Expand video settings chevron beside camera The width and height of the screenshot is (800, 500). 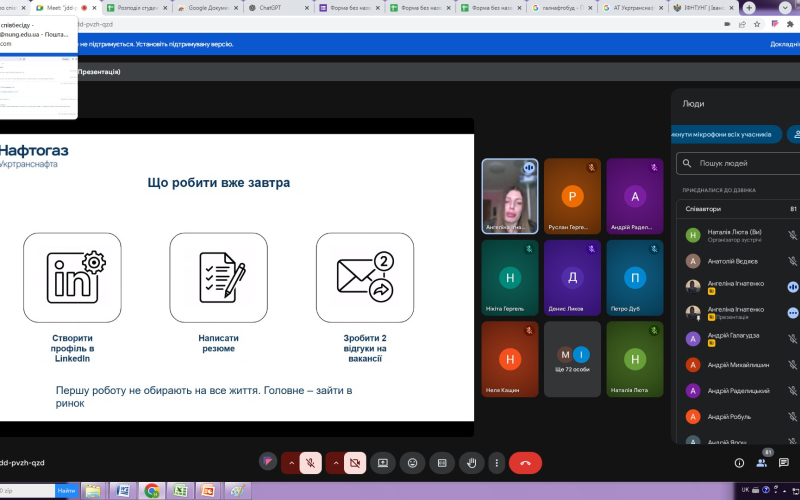point(336,463)
